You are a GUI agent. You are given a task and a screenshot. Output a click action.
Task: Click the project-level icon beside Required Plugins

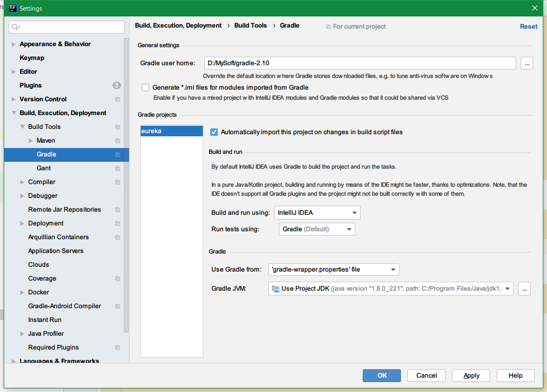click(x=117, y=347)
